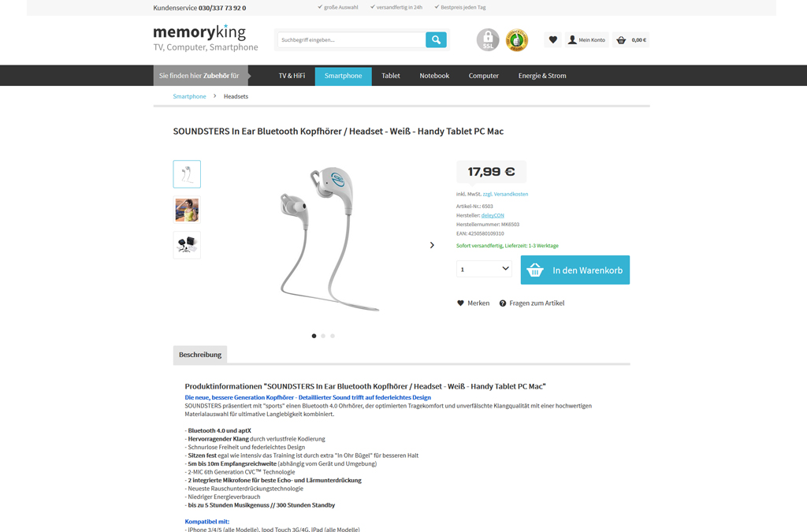Click the Merken heart icon
Viewport: 807px width, 532px height.
[x=460, y=303]
